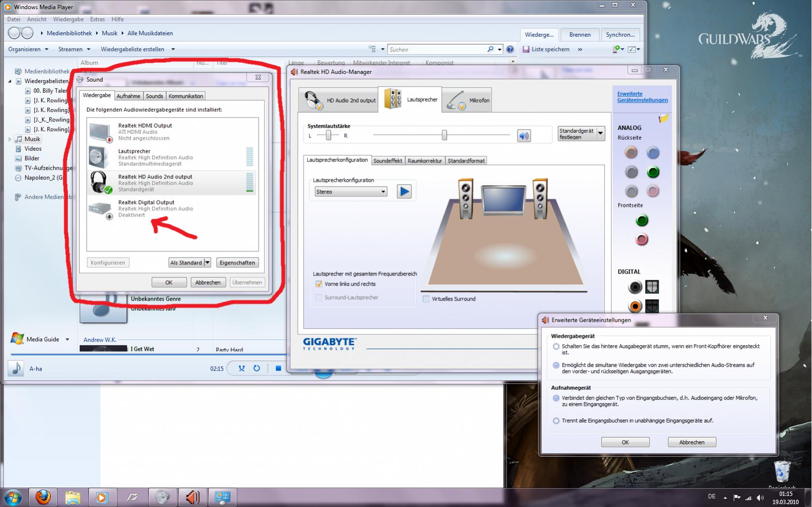Screen dimensions: 812x507
Task: Click the L/R balance slider handle
Action: (x=329, y=135)
